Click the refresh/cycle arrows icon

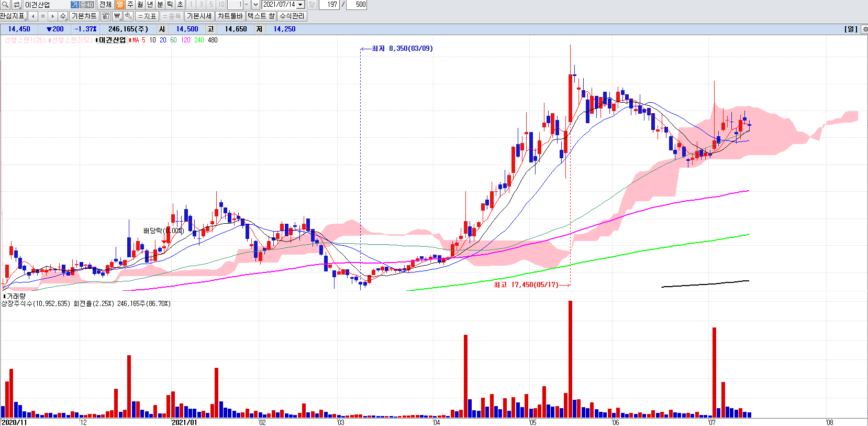(x=17, y=5)
